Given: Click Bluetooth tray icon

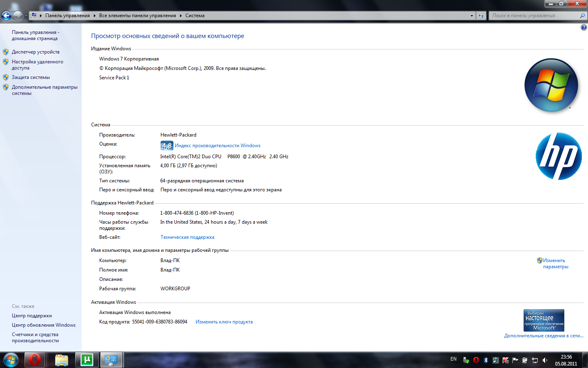Looking at the screenshot, I should click(486, 360).
